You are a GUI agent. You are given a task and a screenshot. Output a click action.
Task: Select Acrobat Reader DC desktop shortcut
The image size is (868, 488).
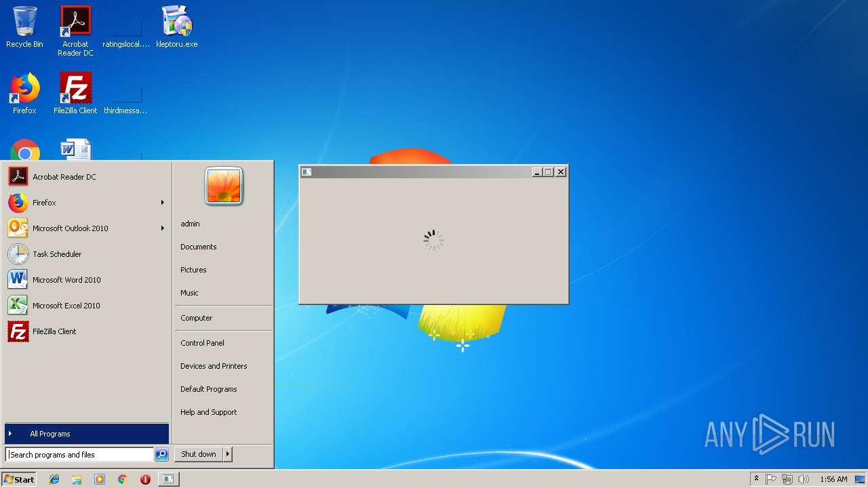(x=75, y=31)
